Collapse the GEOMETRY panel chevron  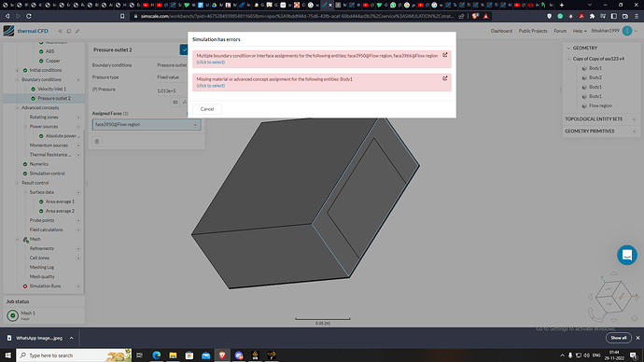[x=568, y=48]
